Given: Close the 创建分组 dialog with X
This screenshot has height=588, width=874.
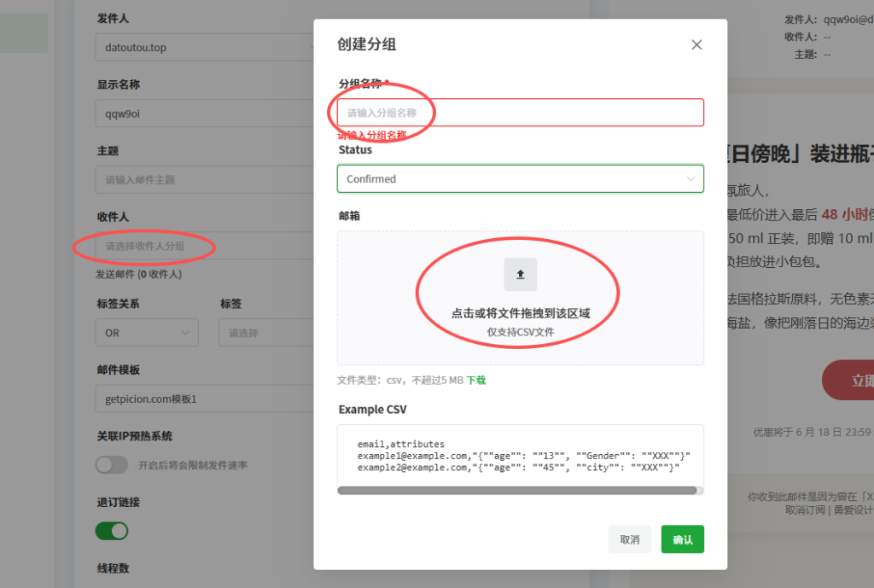Looking at the screenshot, I should coord(696,44).
